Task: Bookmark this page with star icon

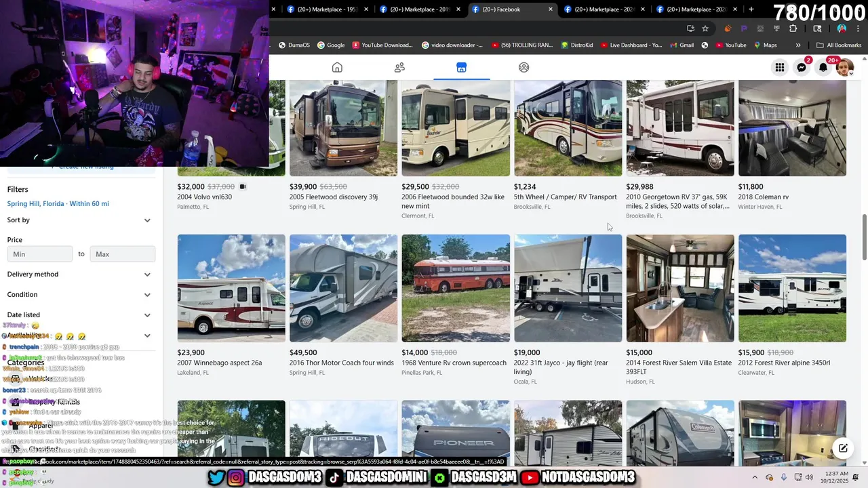Action: click(705, 28)
